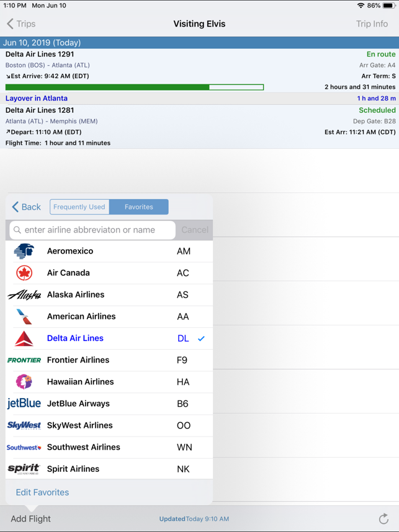Choose Alaska Airlines

coord(109,295)
